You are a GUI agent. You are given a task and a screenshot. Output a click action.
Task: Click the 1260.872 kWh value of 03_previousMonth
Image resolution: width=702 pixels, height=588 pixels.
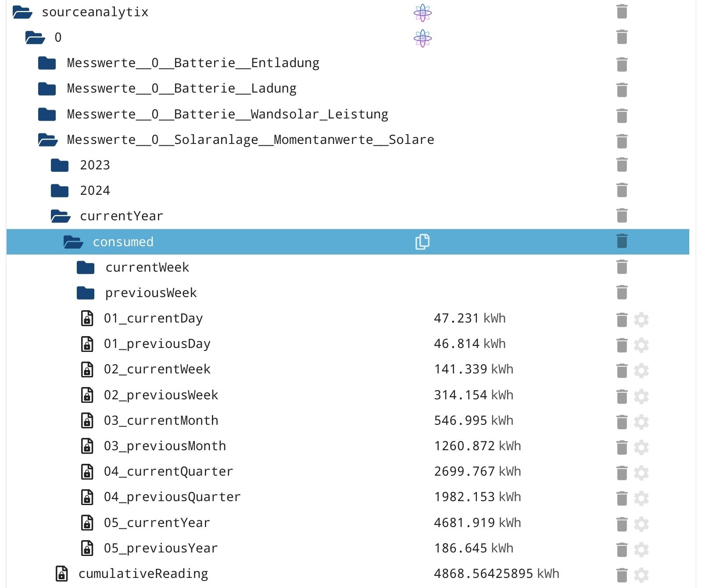coord(477,446)
